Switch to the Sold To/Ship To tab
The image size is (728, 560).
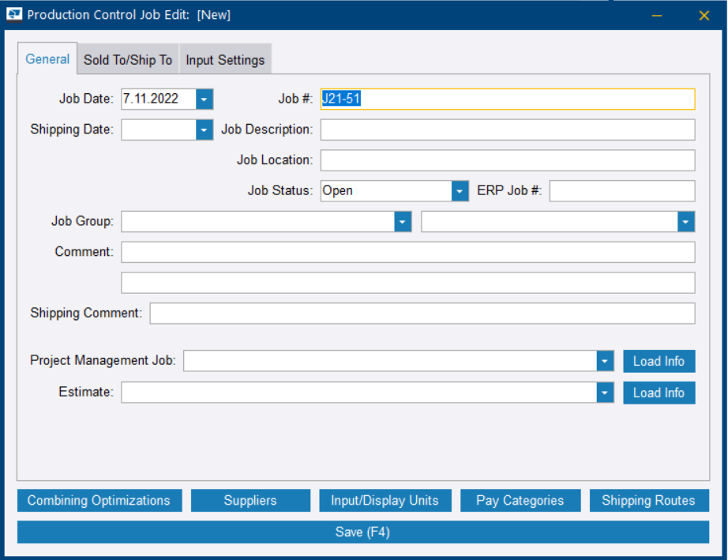point(128,58)
